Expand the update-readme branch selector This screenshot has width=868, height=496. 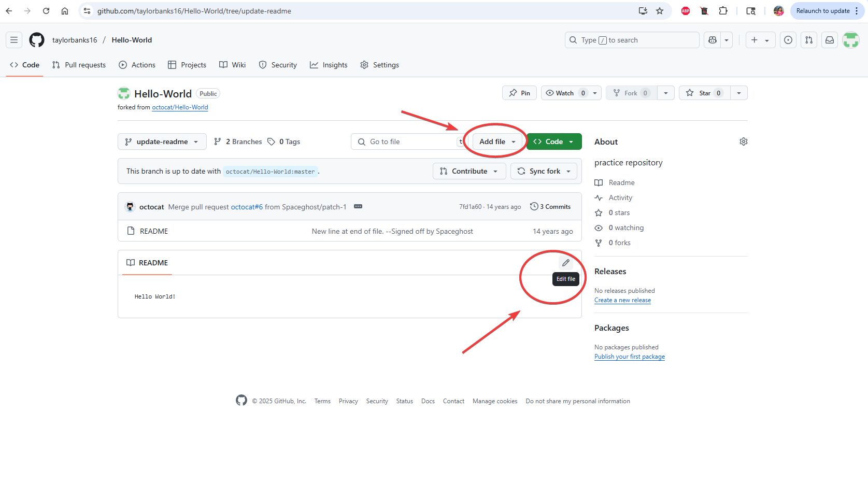[x=162, y=141]
